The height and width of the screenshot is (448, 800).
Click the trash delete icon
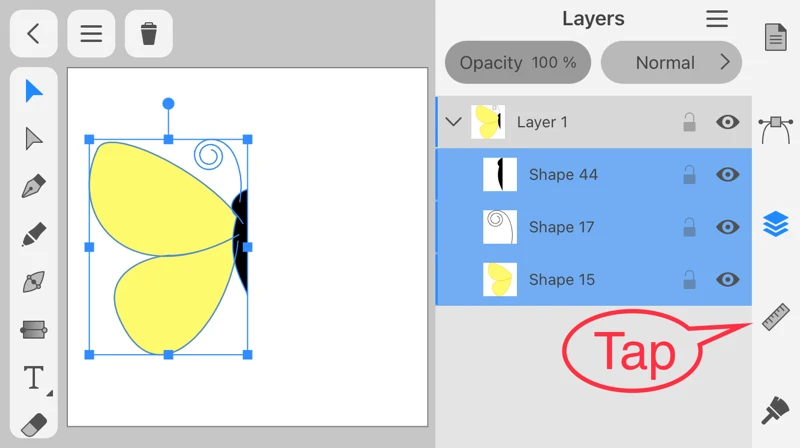[x=149, y=34]
